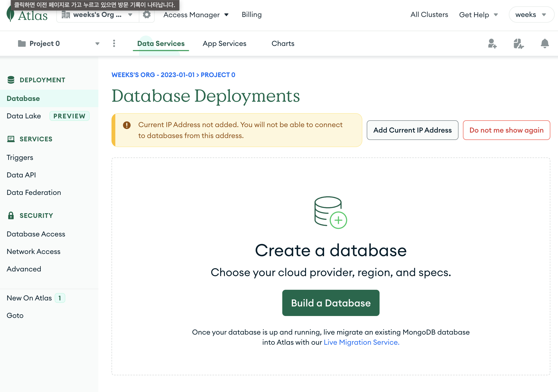Expand the Get Help menu
Viewport: 558px width, 392px height.
point(478,15)
